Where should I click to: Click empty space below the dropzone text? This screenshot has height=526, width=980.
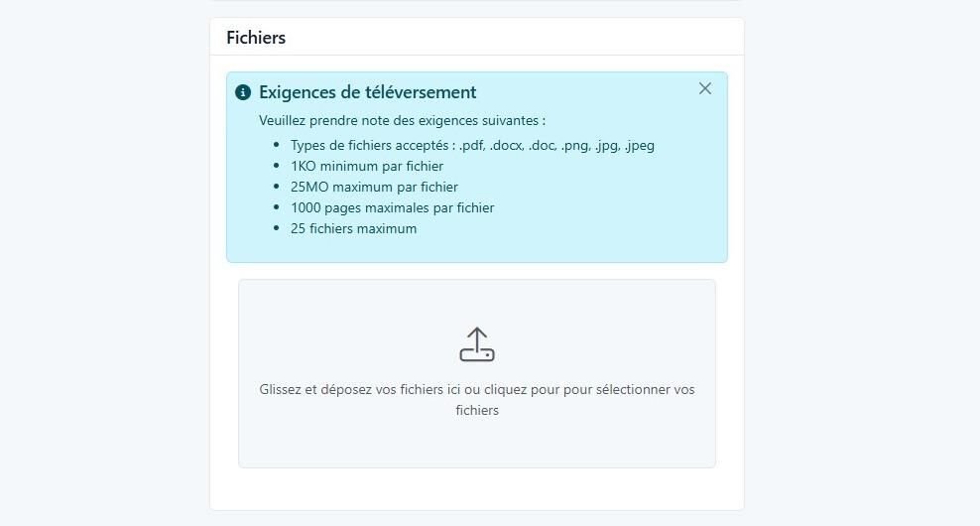coord(477,444)
